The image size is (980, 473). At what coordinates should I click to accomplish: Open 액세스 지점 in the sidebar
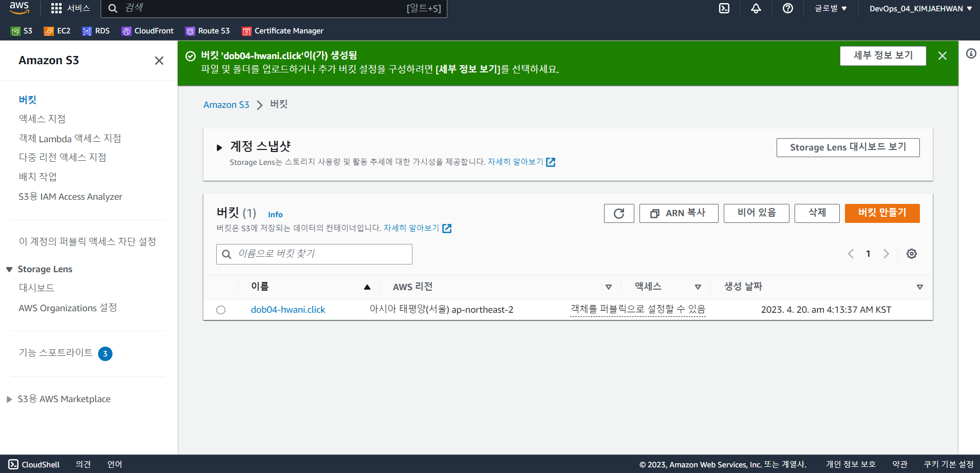(42, 119)
